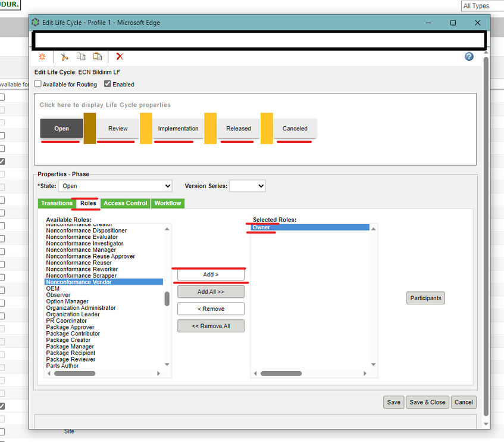Image resolution: width=504 pixels, height=442 pixels.
Task: Uncheck the Enabled checkbox
Action: pos(108,84)
